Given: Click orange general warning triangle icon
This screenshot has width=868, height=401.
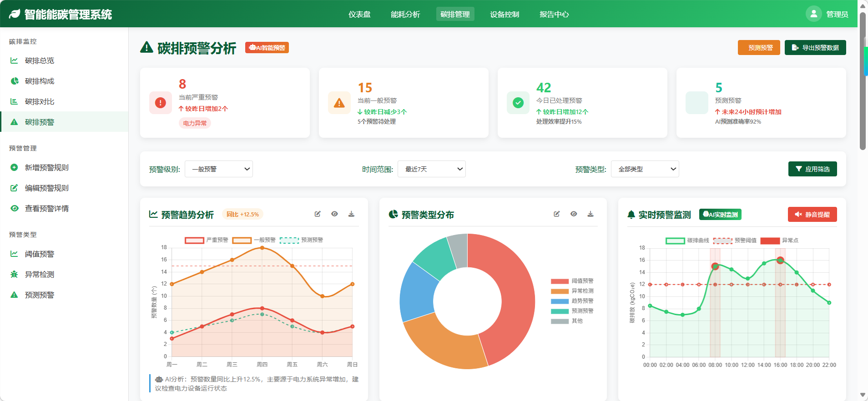Looking at the screenshot, I should coord(339,103).
